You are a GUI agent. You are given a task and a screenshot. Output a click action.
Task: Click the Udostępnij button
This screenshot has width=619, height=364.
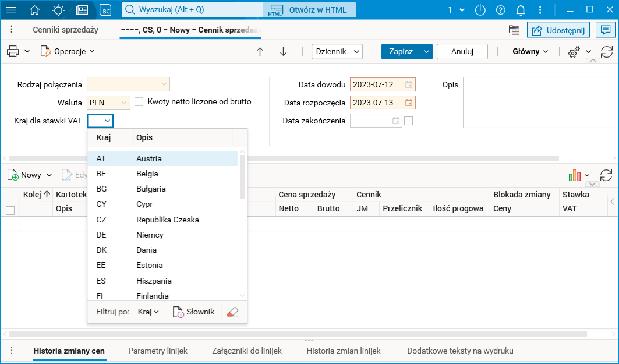(x=558, y=30)
